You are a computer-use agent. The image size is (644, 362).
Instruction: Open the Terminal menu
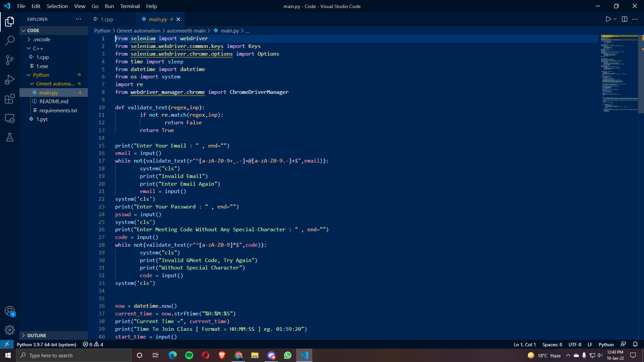point(130,6)
